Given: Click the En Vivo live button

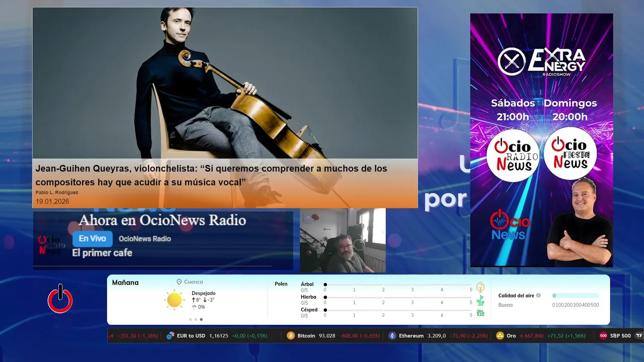Looking at the screenshot, I should pyautogui.click(x=93, y=239).
